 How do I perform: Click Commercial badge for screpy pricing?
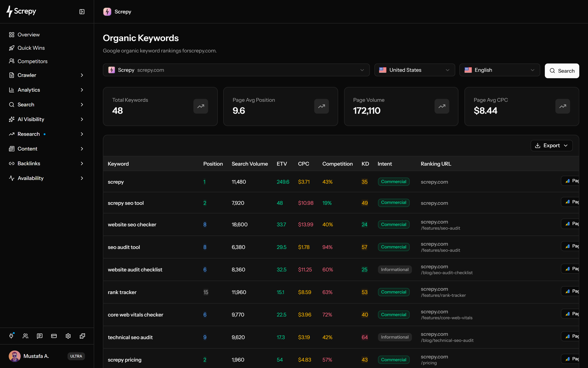(x=394, y=360)
